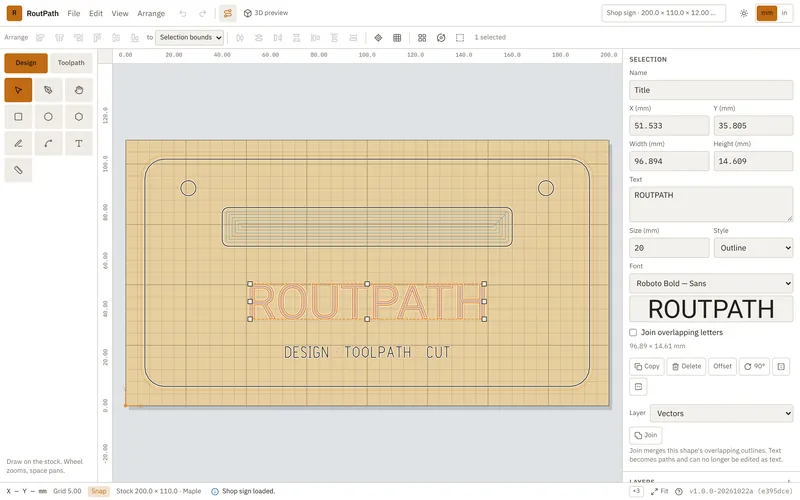Click the orange path toggle icon beside 3D preview
This screenshot has height=500, width=800.
click(228, 13)
